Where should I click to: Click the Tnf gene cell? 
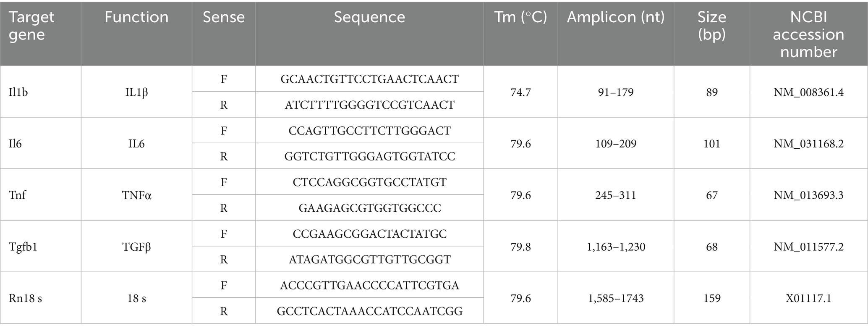pyautogui.click(x=17, y=195)
